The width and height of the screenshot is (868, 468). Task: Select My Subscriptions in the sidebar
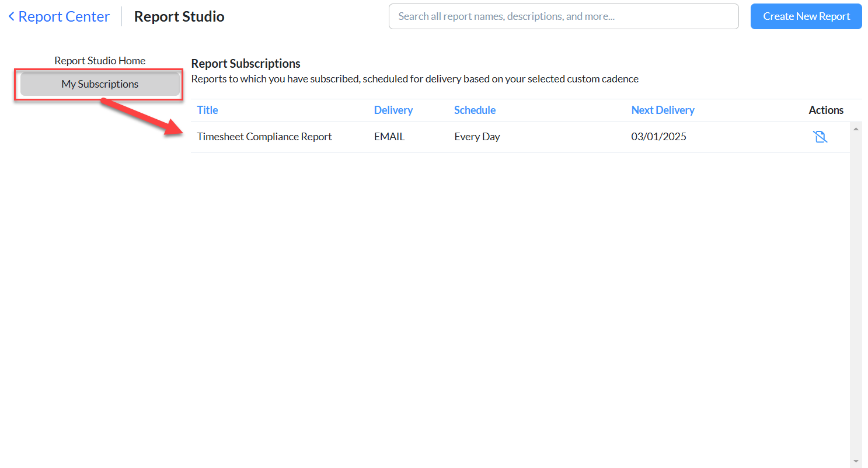click(100, 84)
